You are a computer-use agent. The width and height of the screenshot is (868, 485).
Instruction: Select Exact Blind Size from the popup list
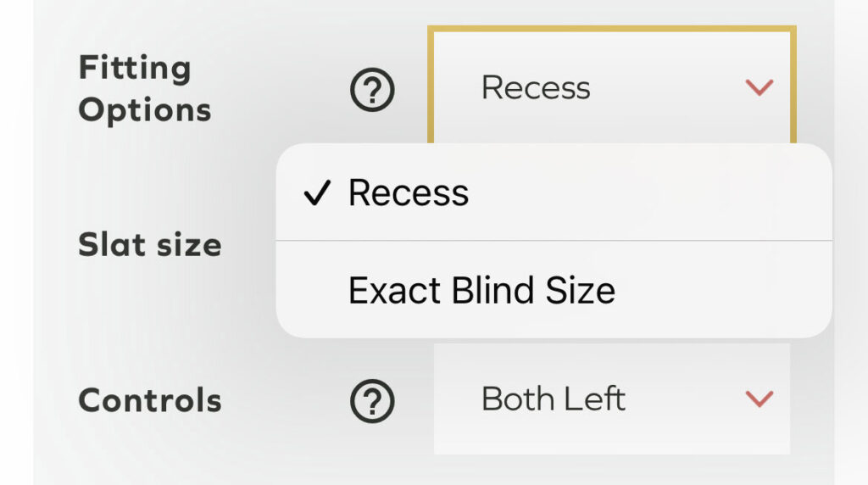tap(481, 291)
